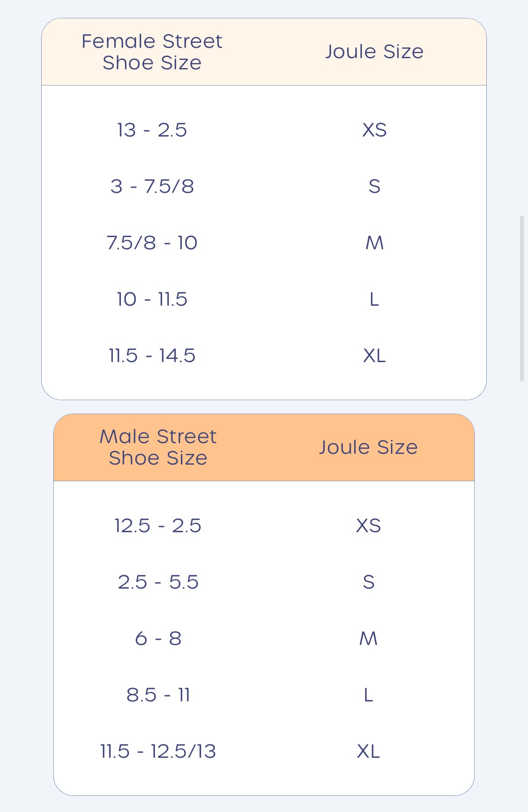Select the 3 - 7.5/8 size range
528x812 pixels.
(x=152, y=187)
